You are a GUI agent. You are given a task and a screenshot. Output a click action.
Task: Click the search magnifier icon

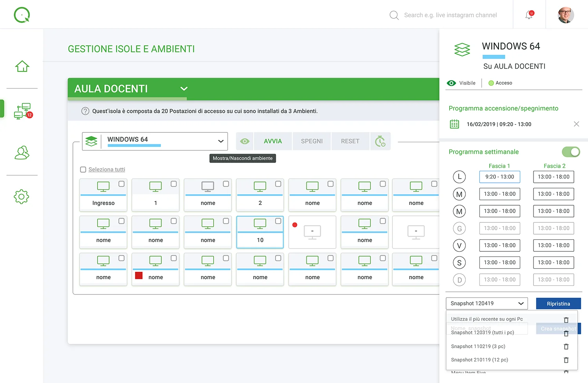click(394, 15)
